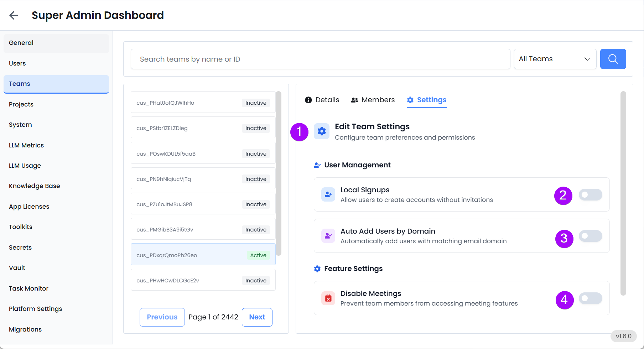Viewport: 644px width, 349px height.
Task: Select active team cus_PDxqrQmoPh26eo
Action: coord(203,255)
